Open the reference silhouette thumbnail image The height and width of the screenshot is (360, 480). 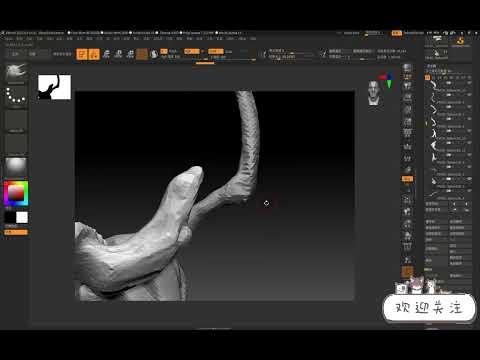pos(54,87)
